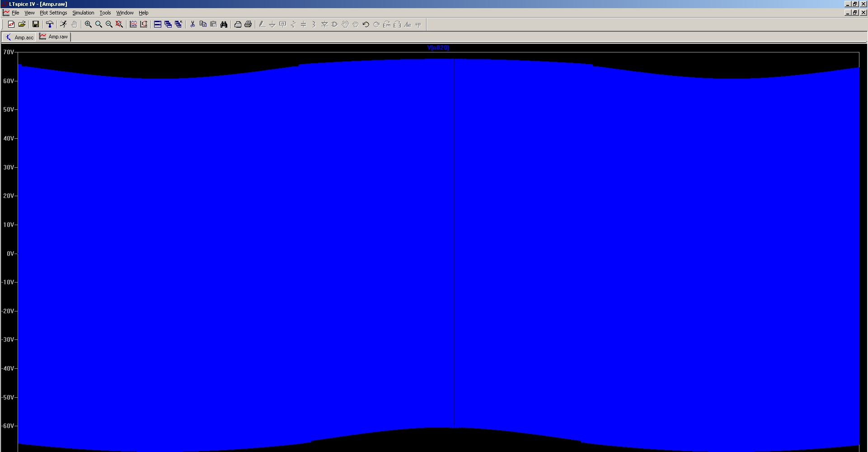Open the Simulation menu

tap(83, 13)
